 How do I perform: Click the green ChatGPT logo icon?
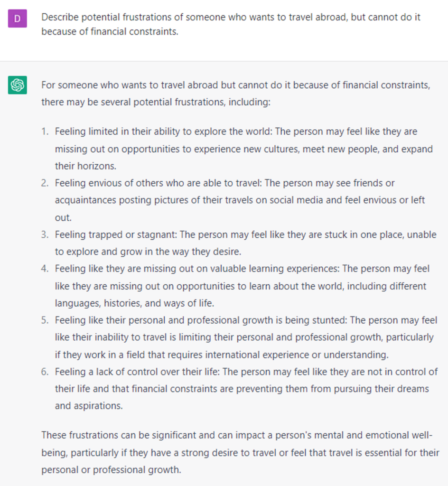tap(18, 86)
